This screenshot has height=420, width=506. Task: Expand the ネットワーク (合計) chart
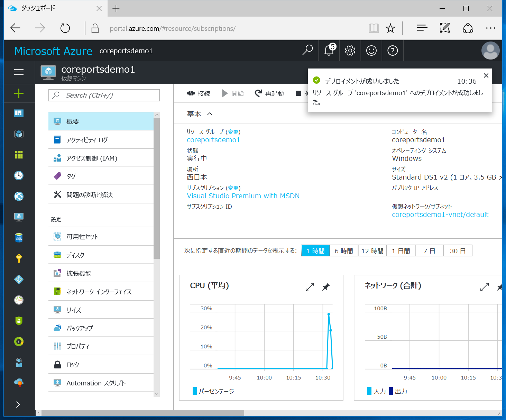pyautogui.click(x=485, y=287)
